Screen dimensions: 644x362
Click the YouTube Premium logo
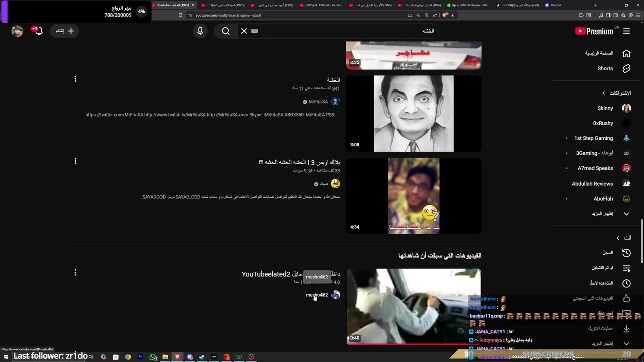coord(594,31)
